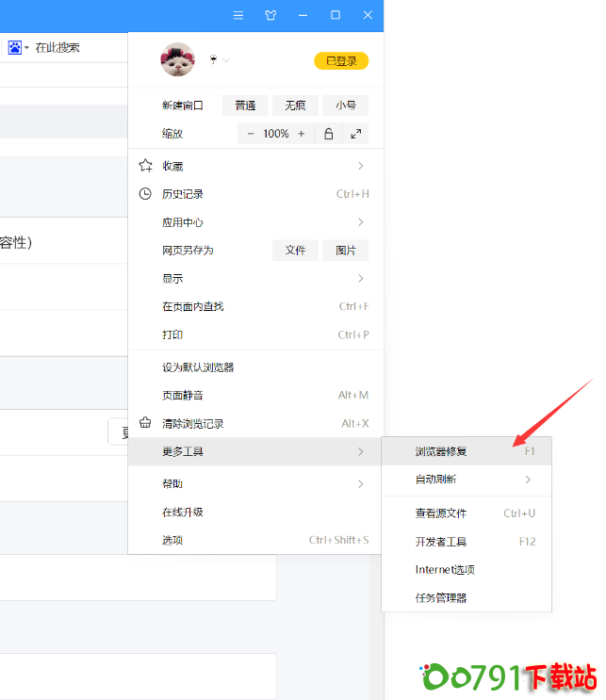This screenshot has height=700, width=606.
Task: Select 在线升级 online upgrade item
Action: (x=254, y=513)
